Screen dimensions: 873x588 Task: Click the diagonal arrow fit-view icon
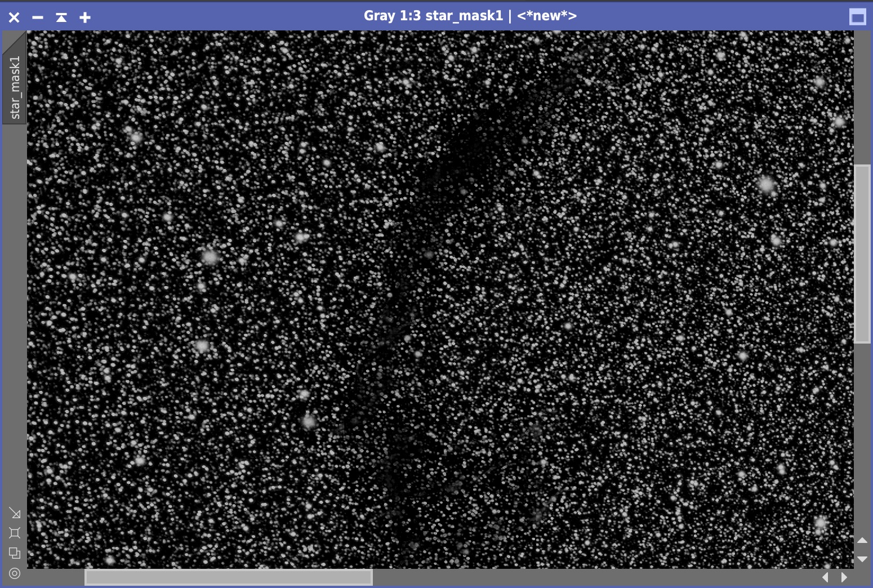(15, 513)
